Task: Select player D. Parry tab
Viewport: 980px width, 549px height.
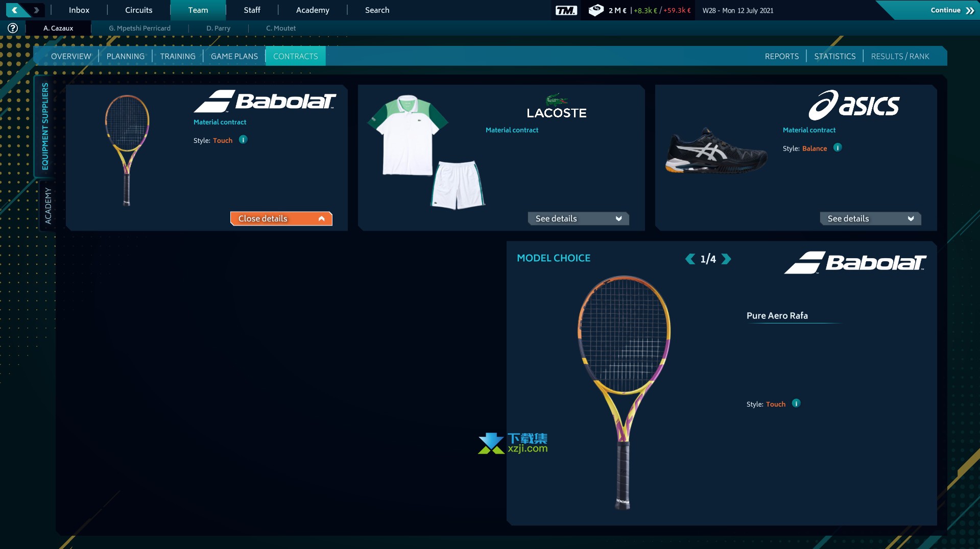Action: pos(219,28)
